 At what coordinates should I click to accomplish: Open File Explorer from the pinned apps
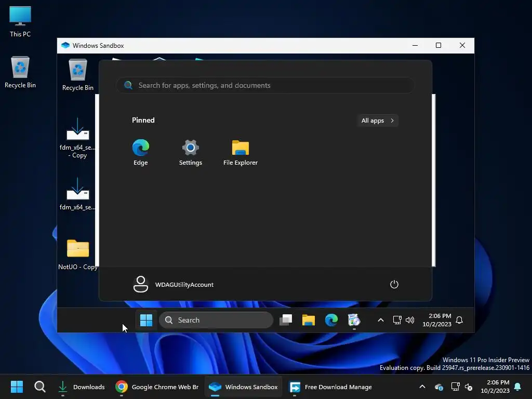tap(240, 152)
